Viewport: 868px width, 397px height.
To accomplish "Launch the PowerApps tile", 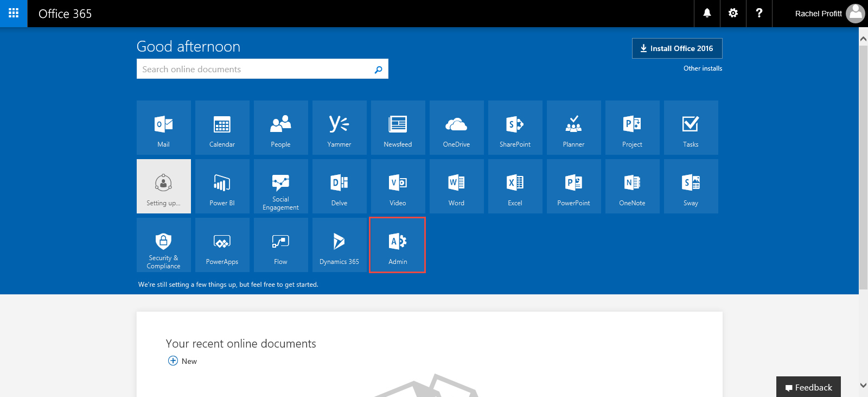I will pos(222,245).
